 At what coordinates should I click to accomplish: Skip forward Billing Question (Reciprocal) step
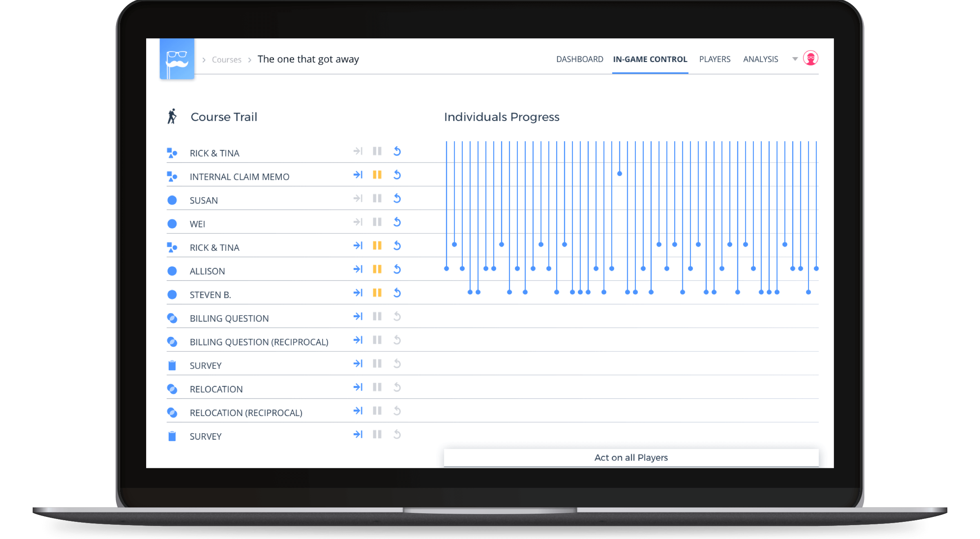(358, 340)
